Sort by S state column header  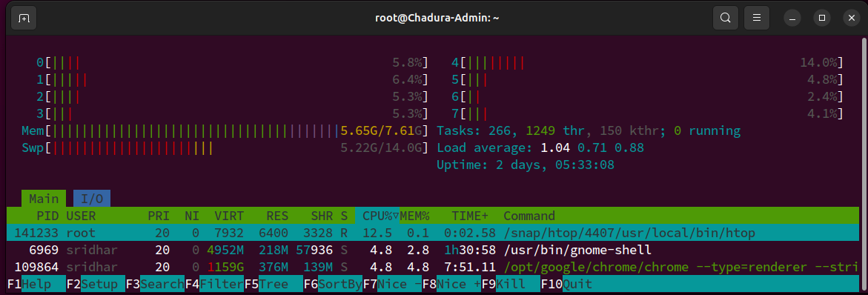[x=345, y=216]
